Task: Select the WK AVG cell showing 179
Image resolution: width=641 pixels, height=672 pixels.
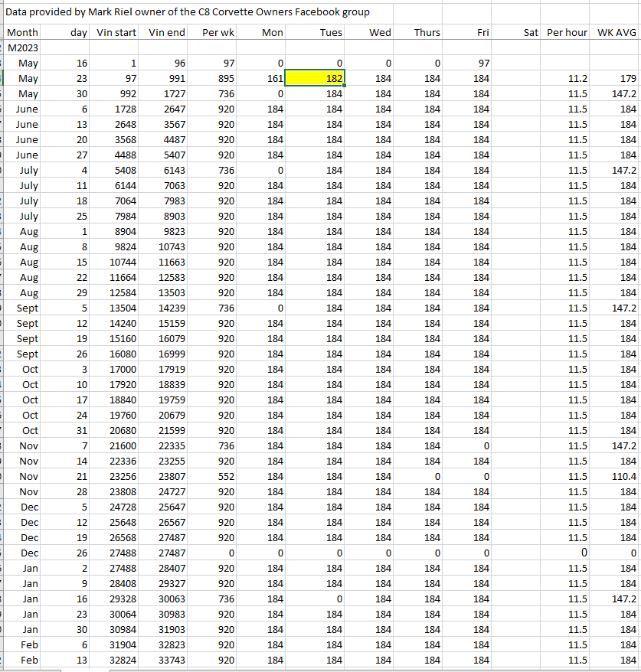Action: coord(616,78)
